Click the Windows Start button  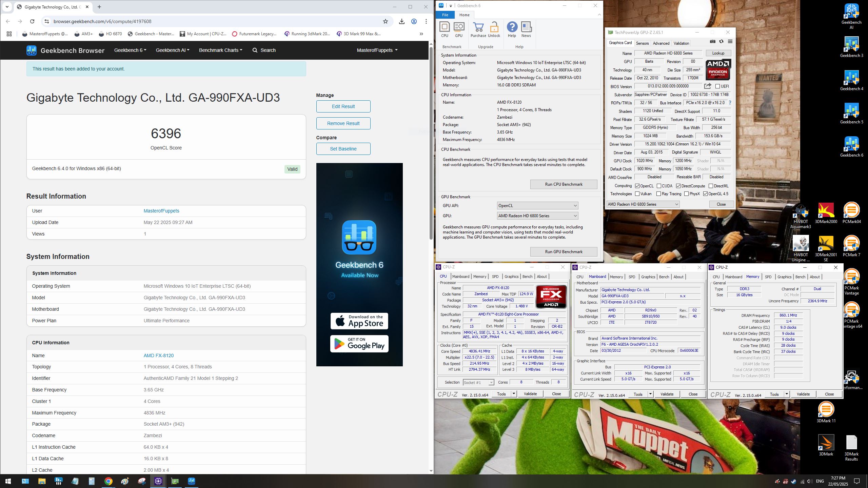click(x=8, y=481)
